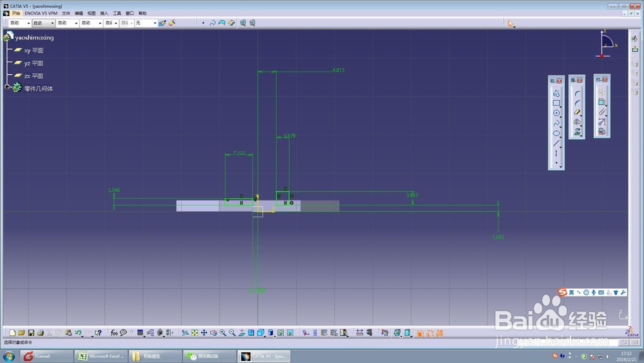This screenshot has width=644, height=363.
Task: Switch to Microsoft Excel in taskbar
Action: point(101,356)
